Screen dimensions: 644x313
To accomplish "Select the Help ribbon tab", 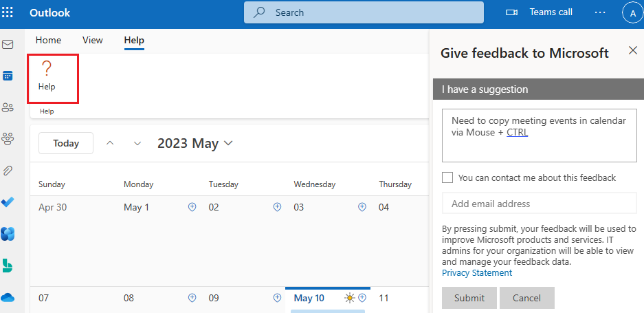I will [x=134, y=41].
